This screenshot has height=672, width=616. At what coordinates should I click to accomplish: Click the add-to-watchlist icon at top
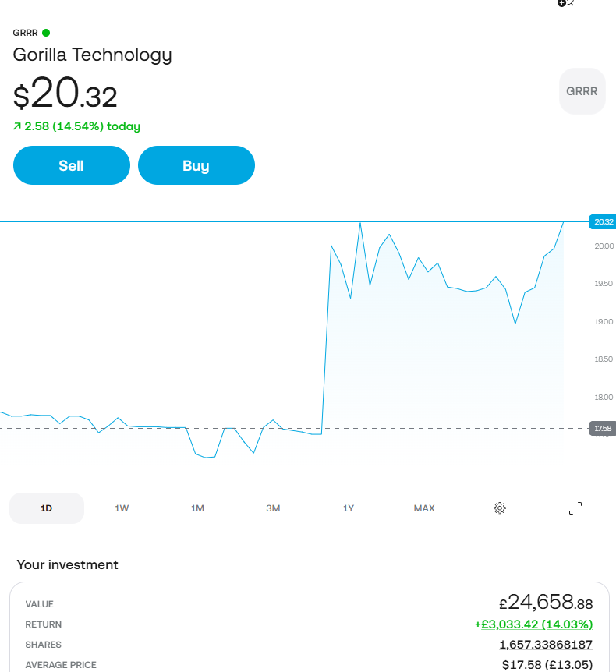(566, 3)
